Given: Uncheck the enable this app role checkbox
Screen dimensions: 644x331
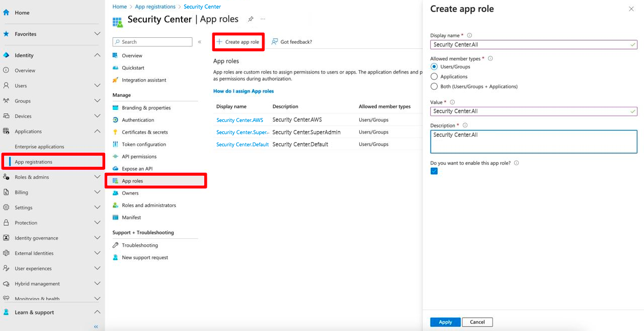Looking at the screenshot, I should [x=434, y=171].
